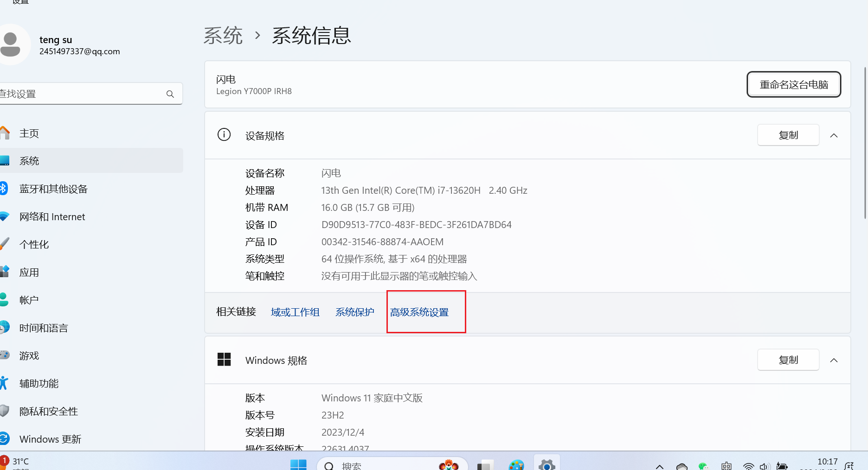This screenshot has height=470, width=868.
Task: Click the 机带 RAM value 16.0 GB
Action: coord(368,208)
